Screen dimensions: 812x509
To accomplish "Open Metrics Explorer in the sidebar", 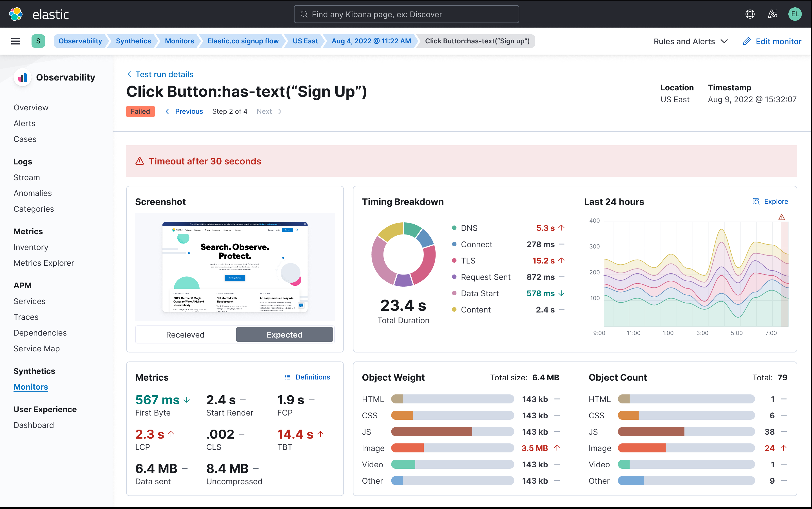I will tap(44, 263).
